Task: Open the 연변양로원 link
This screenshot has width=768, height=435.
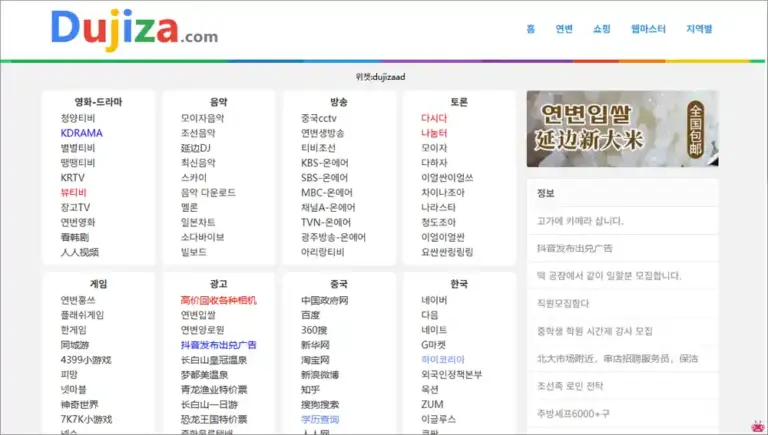Action: 202,330
